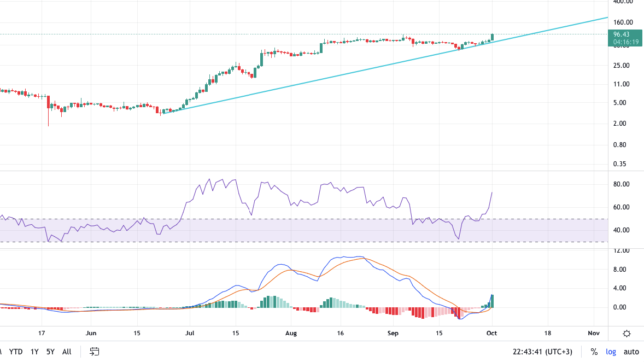Switch to the 1Y date range
The height and width of the screenshot is (362, 644).
click(x=34, y=352)
